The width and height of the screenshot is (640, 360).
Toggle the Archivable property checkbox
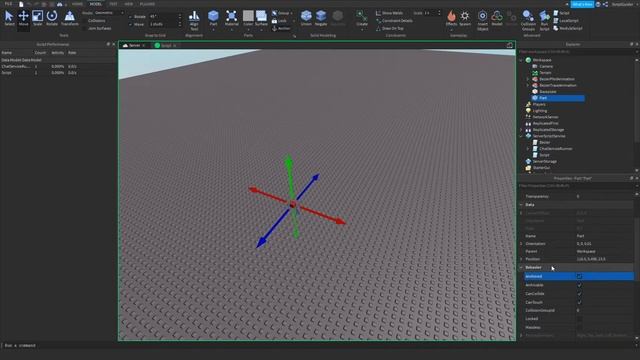click(579, 285)
